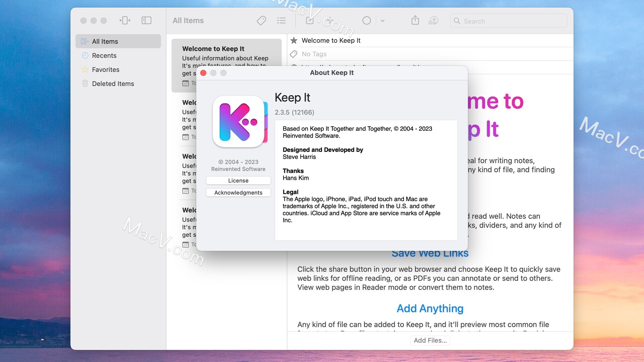Select the Tags icon in toolbar
The height and width of the screenshot is (362, 644).
click(x=261, y=20)
